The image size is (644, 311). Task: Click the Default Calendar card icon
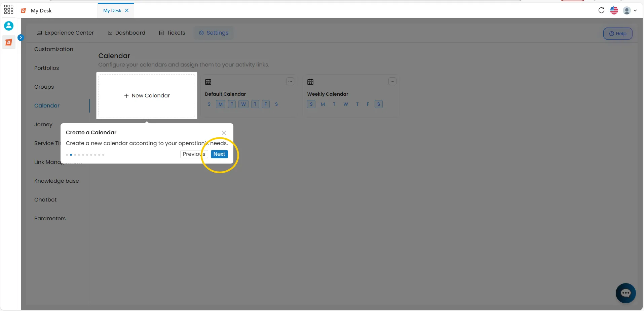208,82
